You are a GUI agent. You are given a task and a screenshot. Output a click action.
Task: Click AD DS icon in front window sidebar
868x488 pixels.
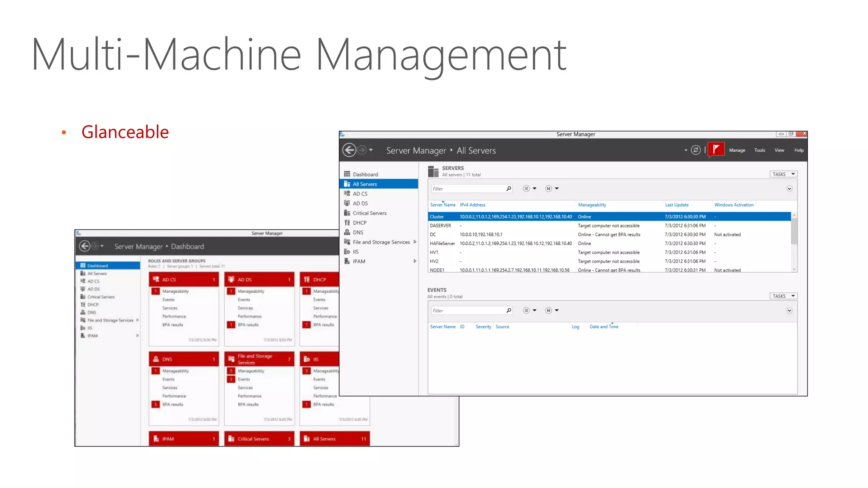coord(347,203)
